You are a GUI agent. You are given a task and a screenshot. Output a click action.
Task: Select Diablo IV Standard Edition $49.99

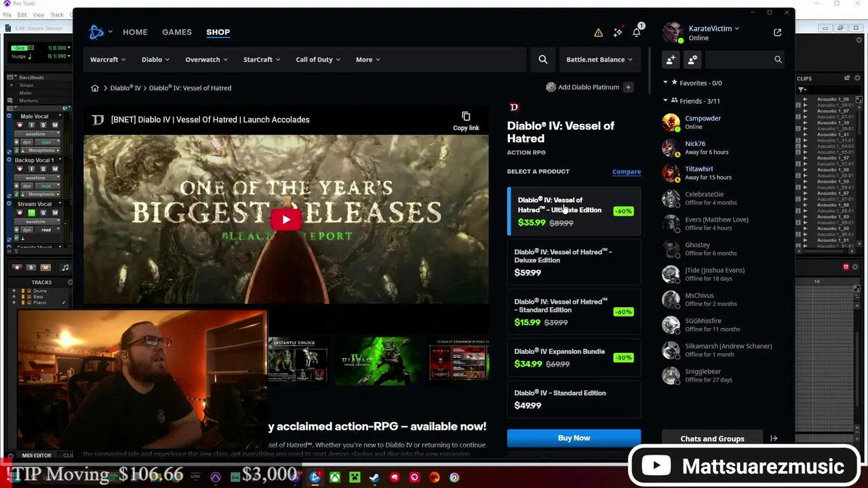coord(574,399)
